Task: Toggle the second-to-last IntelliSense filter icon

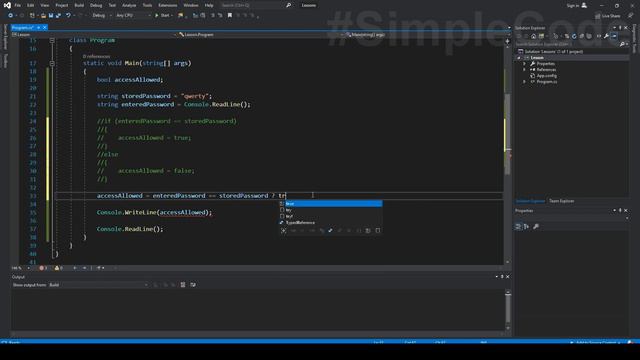Action: [368, 231]
